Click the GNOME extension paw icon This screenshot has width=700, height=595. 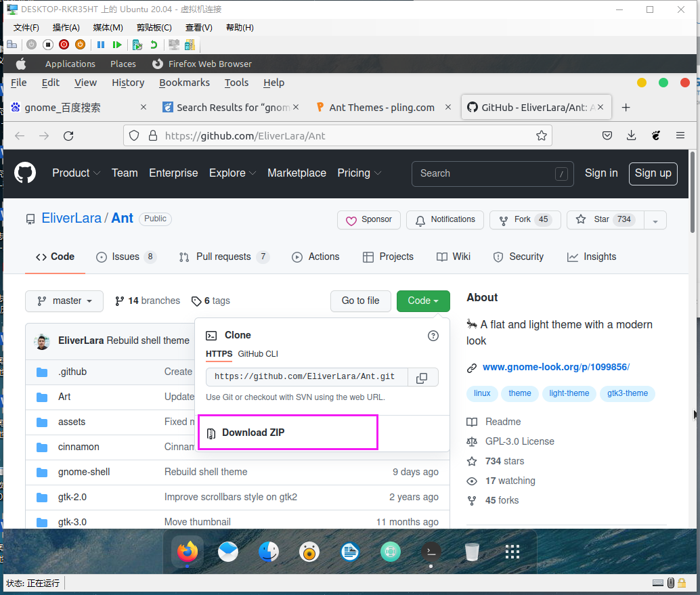[x=655, y=135]
